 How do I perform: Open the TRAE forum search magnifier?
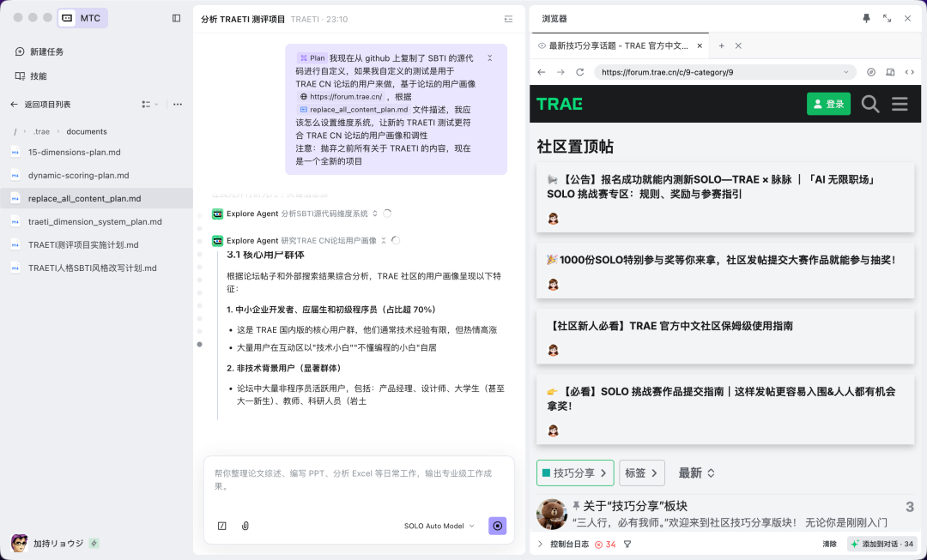point(869,103)
